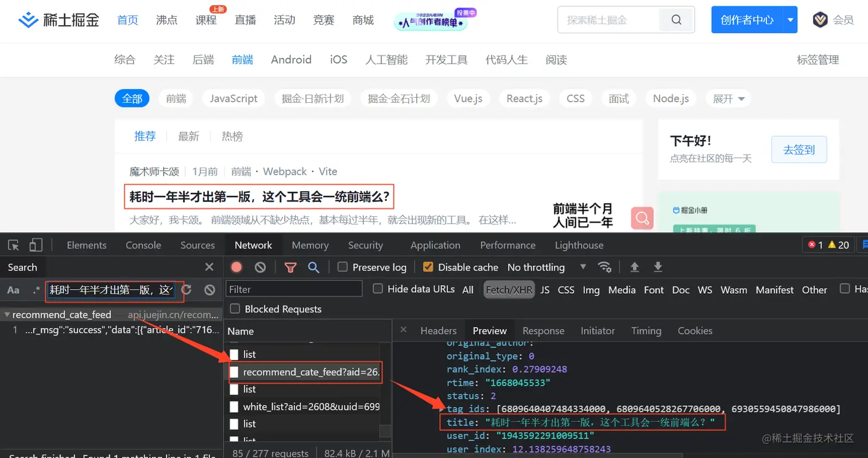Select the 热榜 feed tab

pyautogui.click(x=232, y=136)
